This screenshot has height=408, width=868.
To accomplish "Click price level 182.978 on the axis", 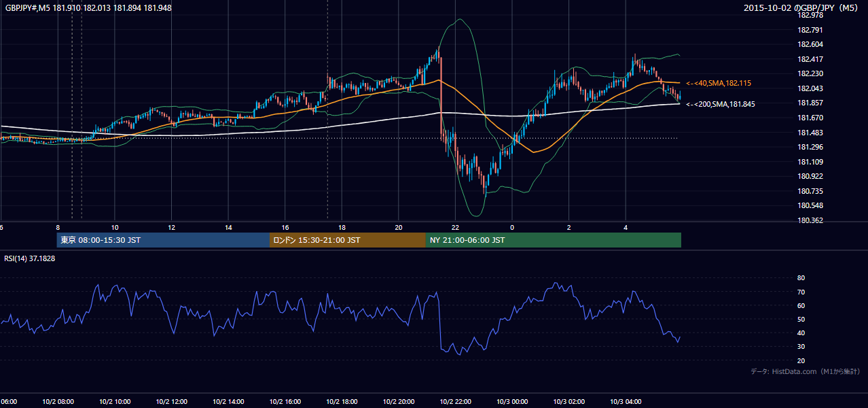I will coord(810,15).
